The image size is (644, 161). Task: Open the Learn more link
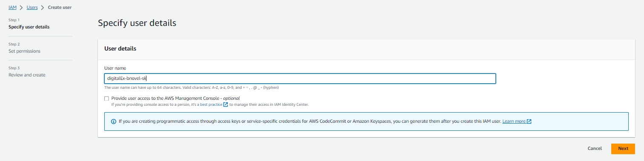(x=514, y=121)
